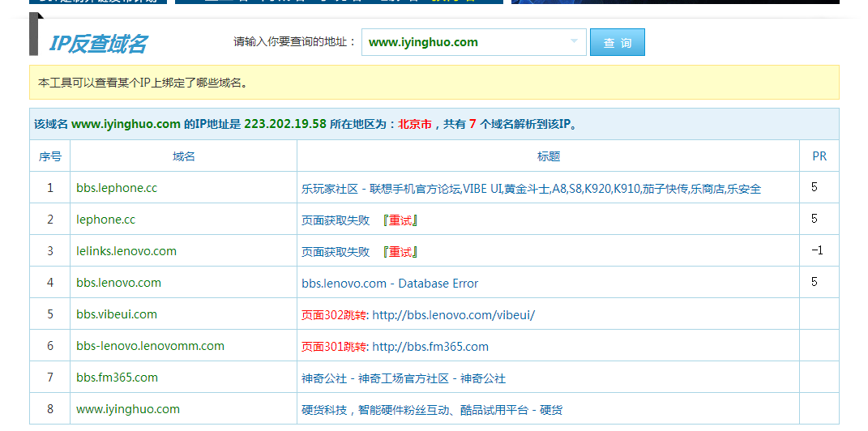
Task: Click the 标题 column header
Action: coord(549,156)
